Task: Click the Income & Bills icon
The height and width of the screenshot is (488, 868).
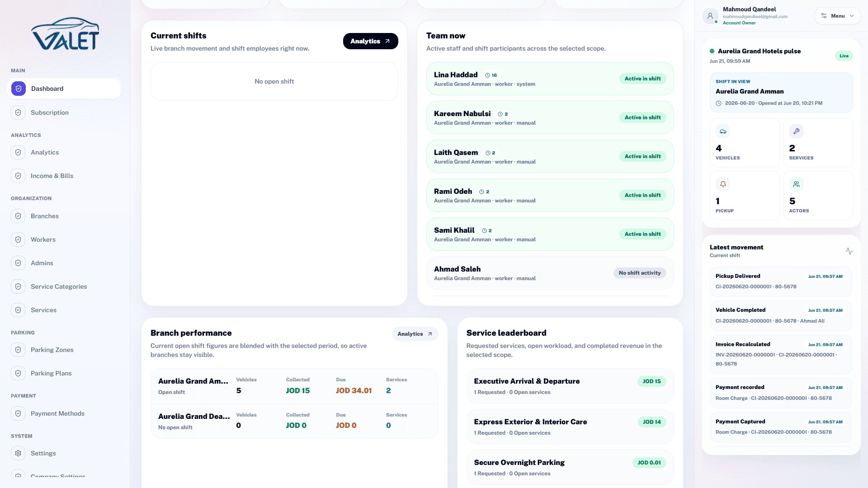Action: point(18,176)
